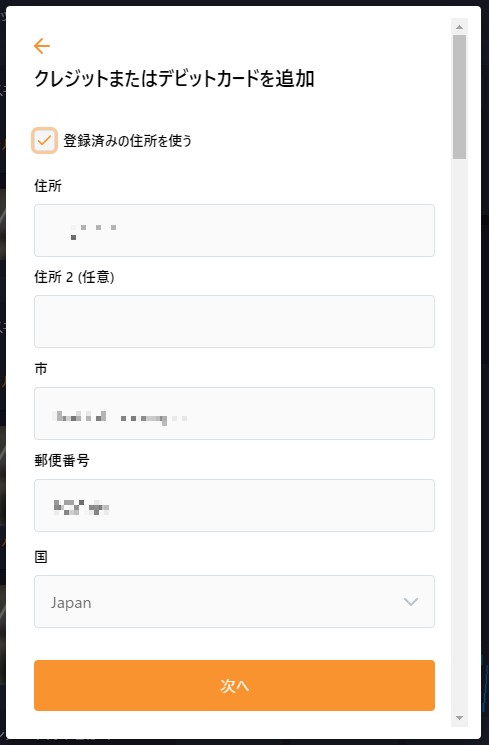The width and height of the screenshot is (489, 745).
Task: Focus the 住所 address input field
Action: (234, 230)
